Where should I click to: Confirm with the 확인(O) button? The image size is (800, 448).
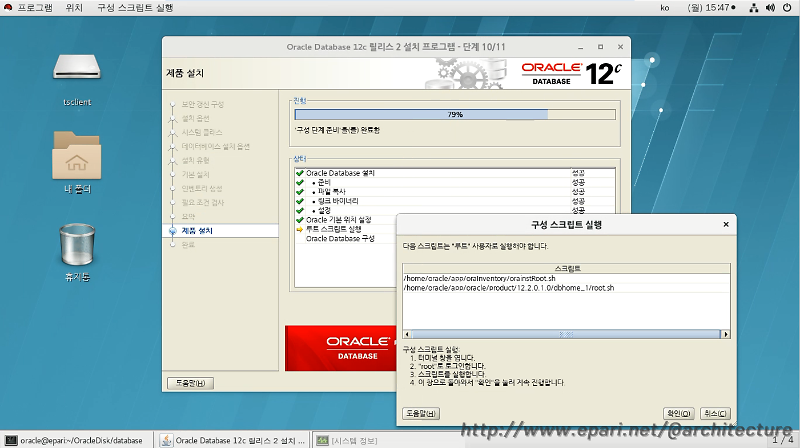[679, 413]
